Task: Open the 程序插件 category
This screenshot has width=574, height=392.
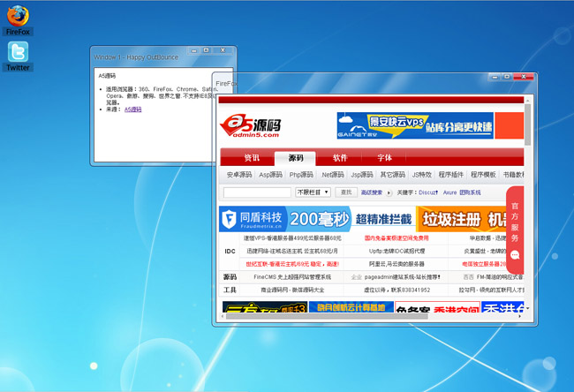Action: click(x=451, y=175)
